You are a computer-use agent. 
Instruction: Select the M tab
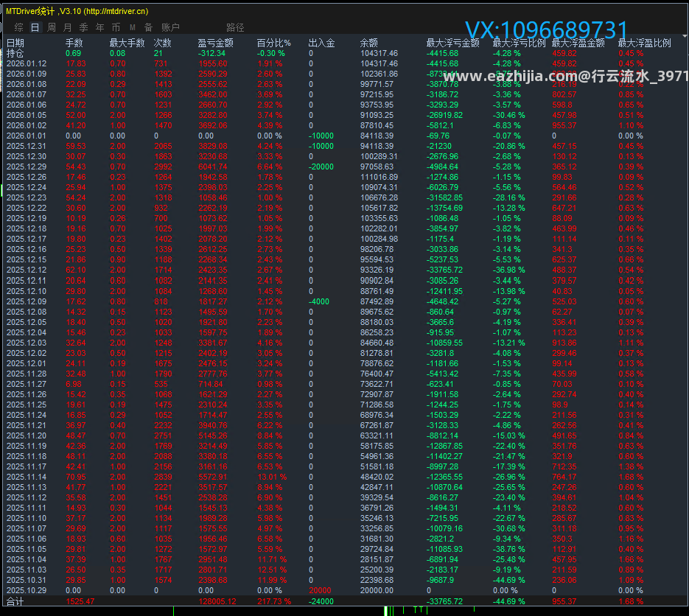132,28
